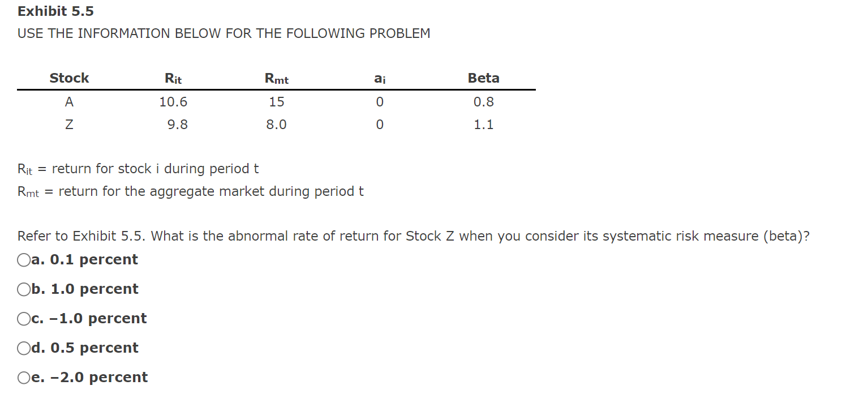Click the table cell for Stock Z
868x411 pixels.
68,125
